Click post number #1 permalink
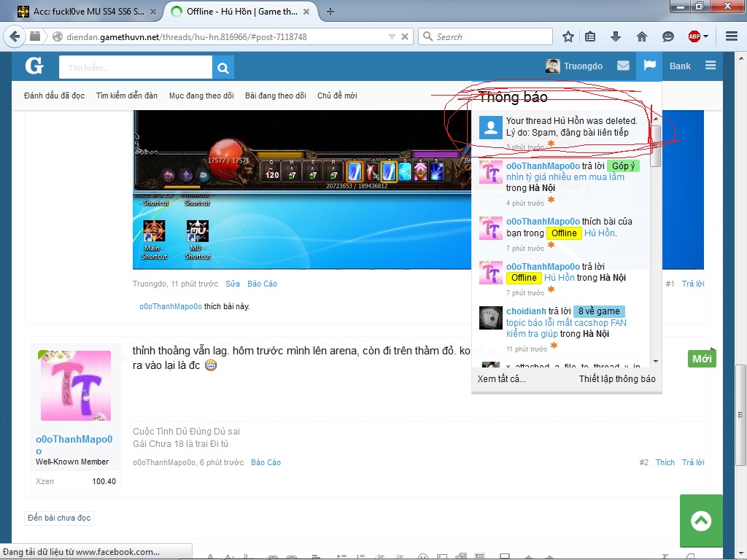747x560 pixels. [x=670, y=284]
